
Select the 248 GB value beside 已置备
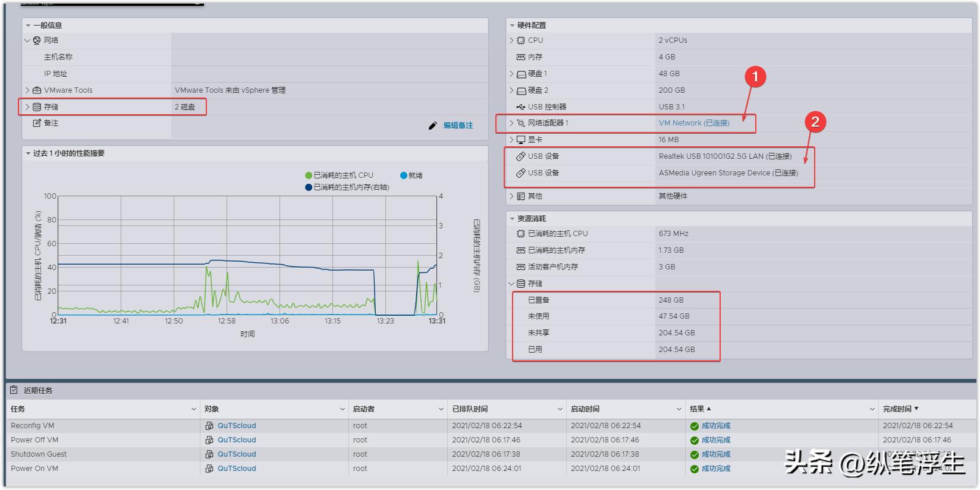[x=671, y=300]
